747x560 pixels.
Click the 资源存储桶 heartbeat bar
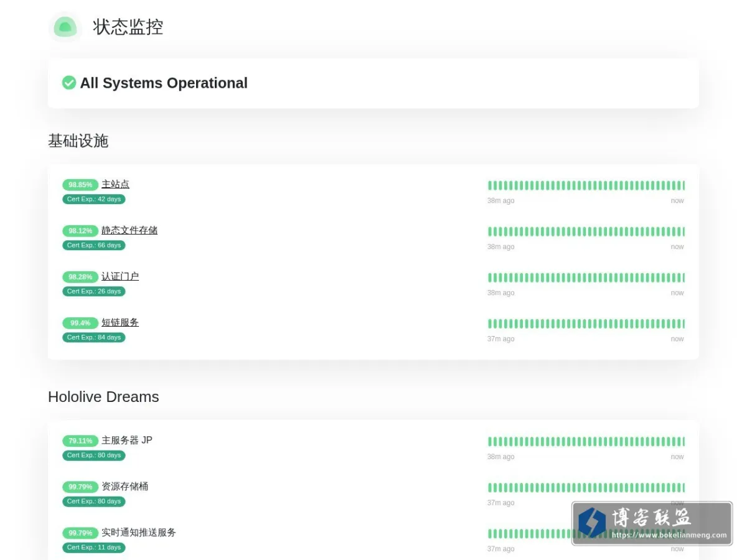(586, 488)
